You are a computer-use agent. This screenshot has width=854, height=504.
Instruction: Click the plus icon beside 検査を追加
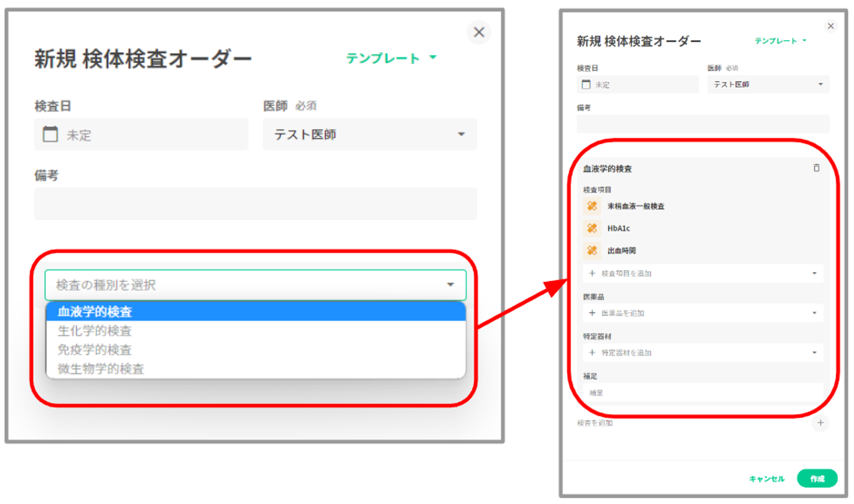(x=820, y=423)
